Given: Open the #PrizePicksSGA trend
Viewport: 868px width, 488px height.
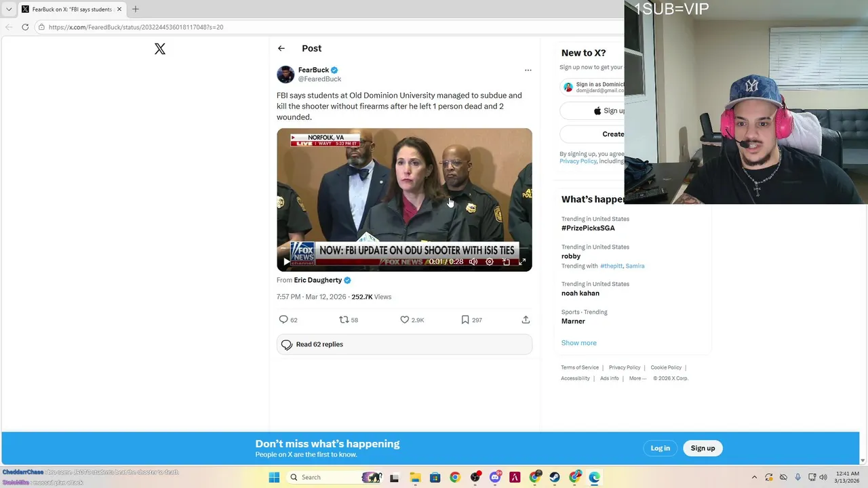Looking at the screenshot, I should 588,228.
